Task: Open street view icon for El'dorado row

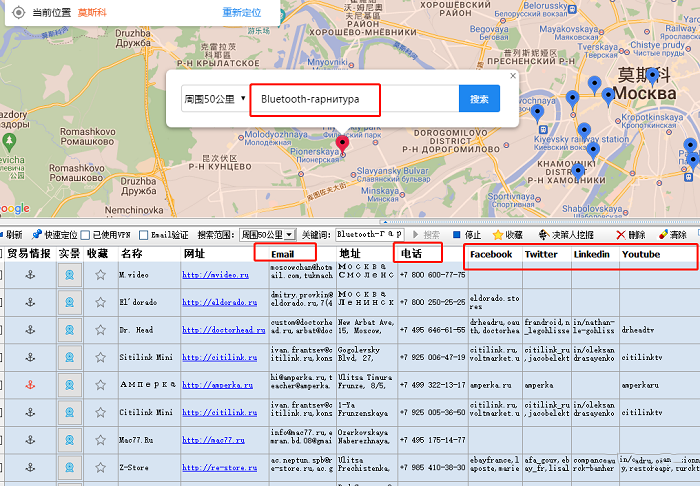Action: coord(69,302)
